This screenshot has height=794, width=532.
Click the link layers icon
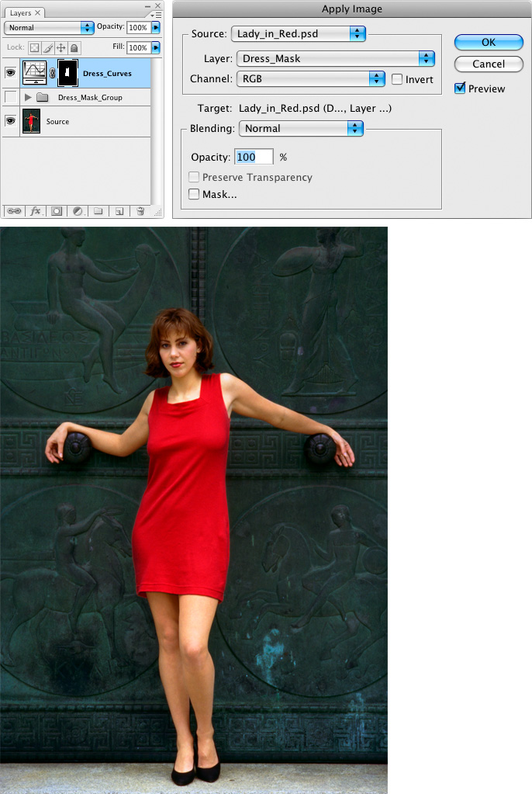[x=14, y=210]
